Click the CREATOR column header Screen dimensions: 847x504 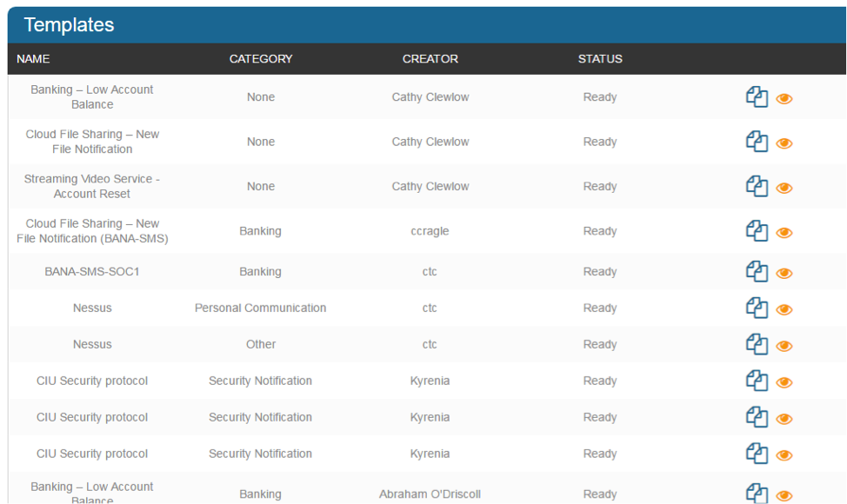430,59
